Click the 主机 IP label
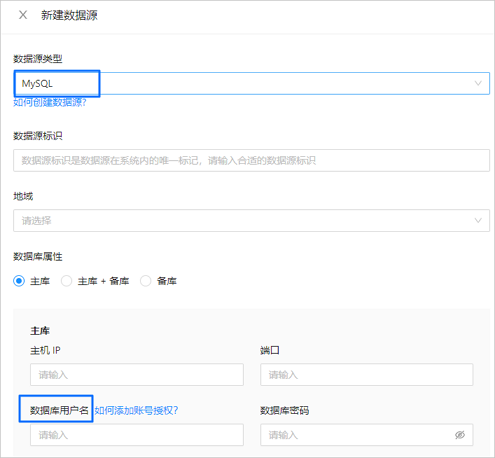 tap(45, 350)
